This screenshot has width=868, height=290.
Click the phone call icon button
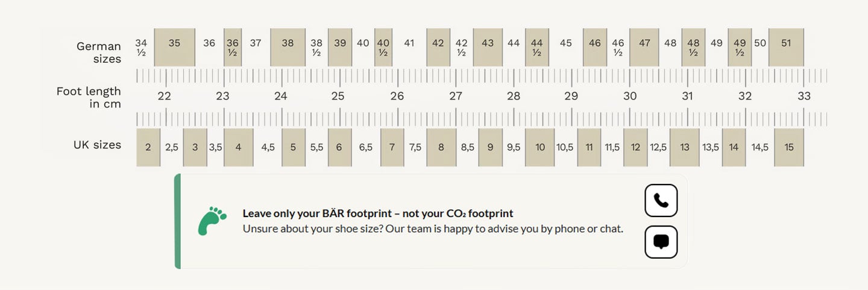[x=661, y=200]
